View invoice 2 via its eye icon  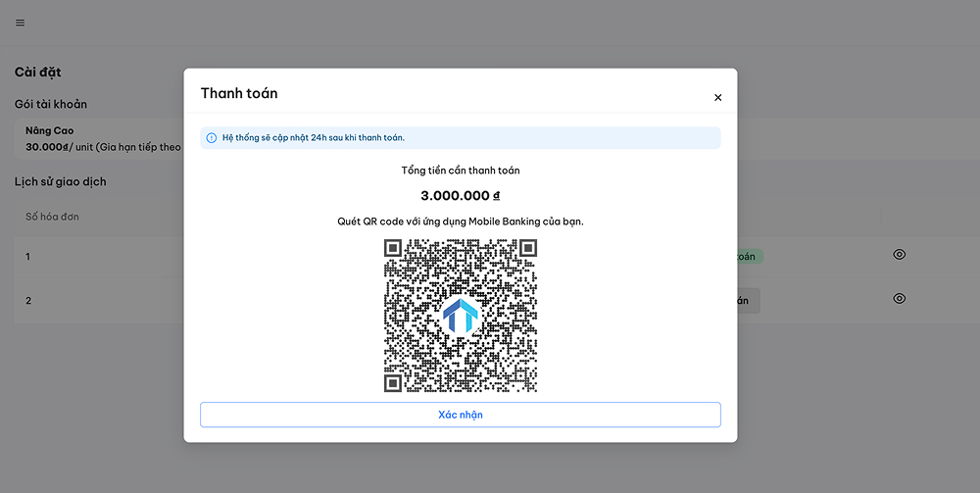(x=899, y=299)
